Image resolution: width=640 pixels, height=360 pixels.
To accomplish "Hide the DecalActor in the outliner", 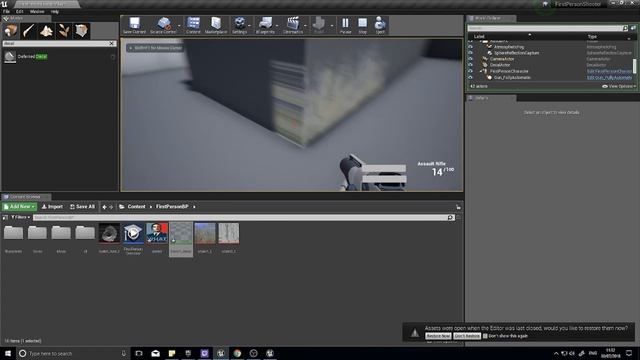I will click(471, 65).
